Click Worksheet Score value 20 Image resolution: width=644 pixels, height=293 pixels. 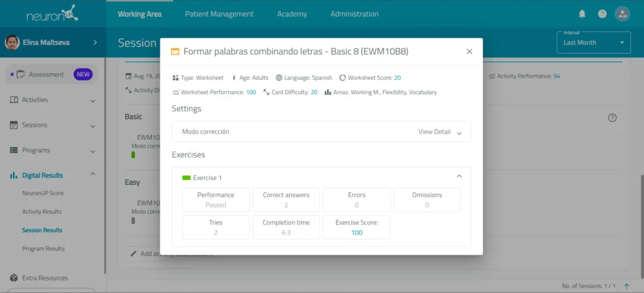coord(397,77)
